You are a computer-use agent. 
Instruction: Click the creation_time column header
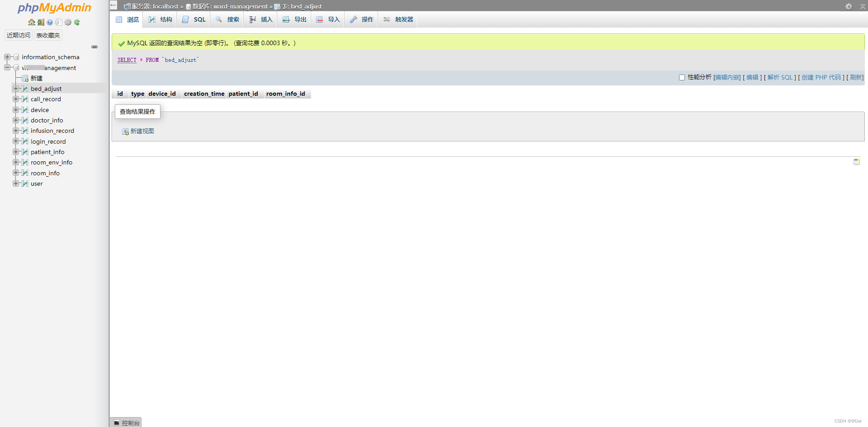click(x=204, y=94)
